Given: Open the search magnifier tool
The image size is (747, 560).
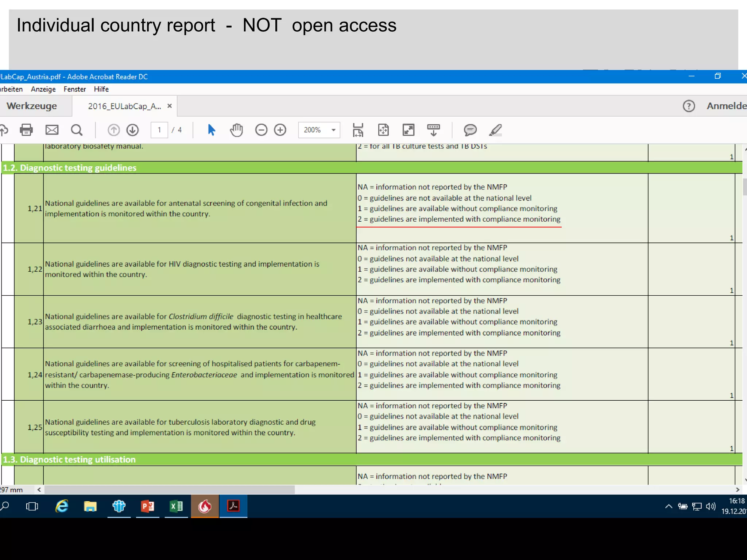Looking at the screenshot, I should coord(77,130).
